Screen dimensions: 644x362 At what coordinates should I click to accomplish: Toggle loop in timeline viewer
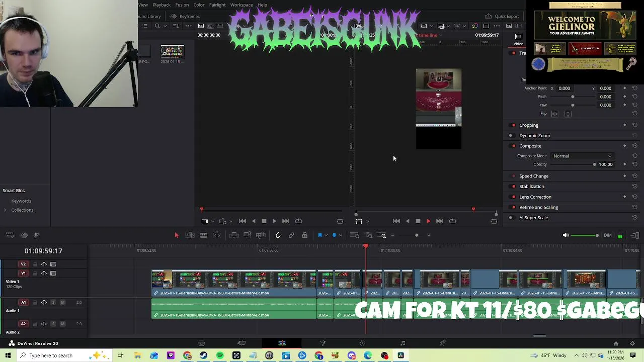(452, 221)
